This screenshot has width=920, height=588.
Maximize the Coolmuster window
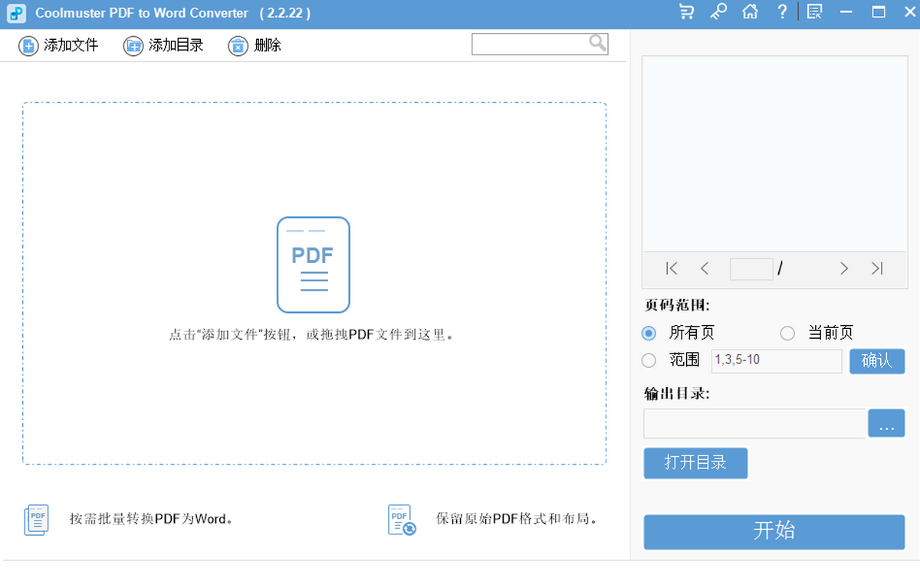[879, 12]
